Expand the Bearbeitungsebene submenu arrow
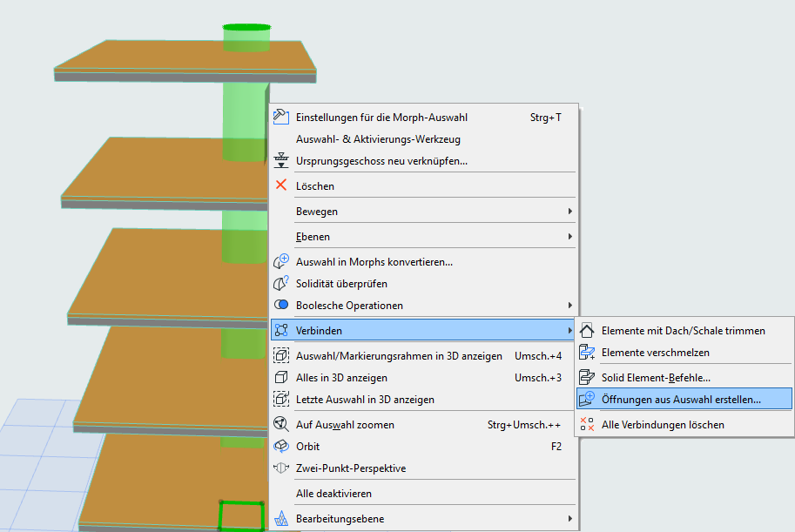Viewport: 795px width, 532px height. coord(569,518)
